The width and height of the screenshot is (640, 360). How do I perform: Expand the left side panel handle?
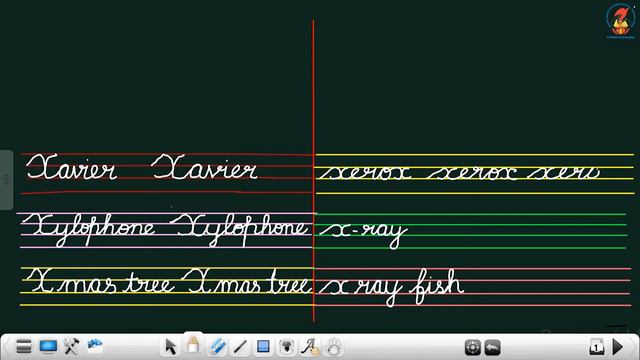[6, 180]
